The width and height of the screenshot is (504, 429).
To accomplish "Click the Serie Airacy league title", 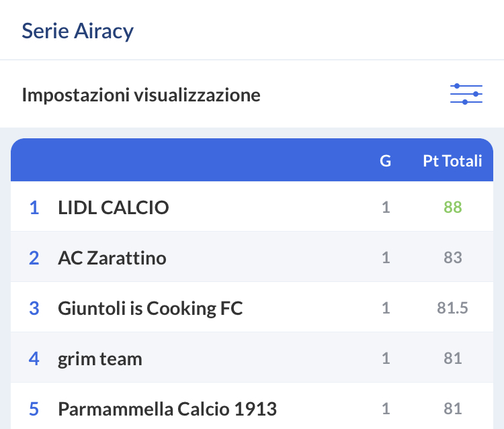I will (x=77, y=31).
